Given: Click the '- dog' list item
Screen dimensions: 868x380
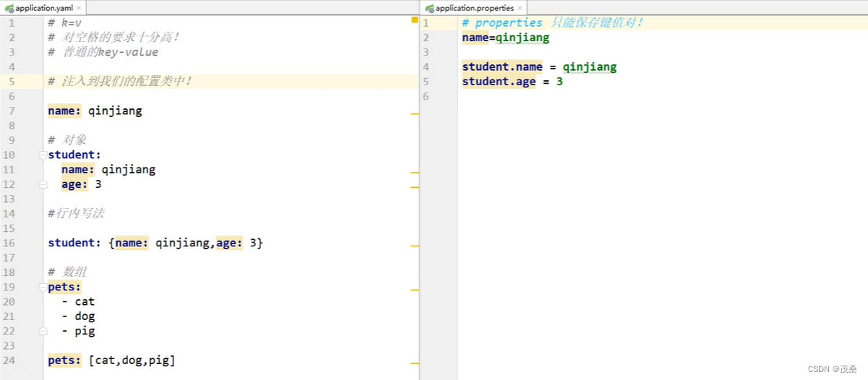Looking at the screenshot, I should (x=78, y=316).
